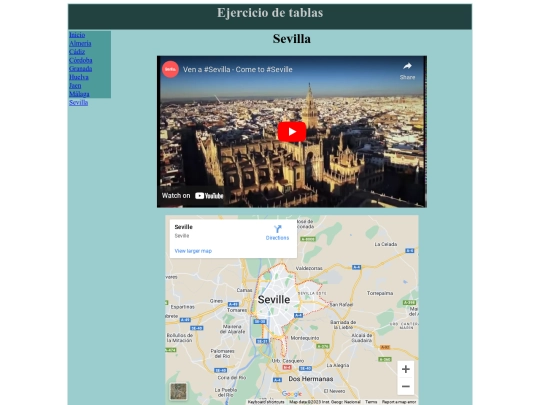Go to the Almería page
Screen dimensions: 540x405
[x=80, y=43]
